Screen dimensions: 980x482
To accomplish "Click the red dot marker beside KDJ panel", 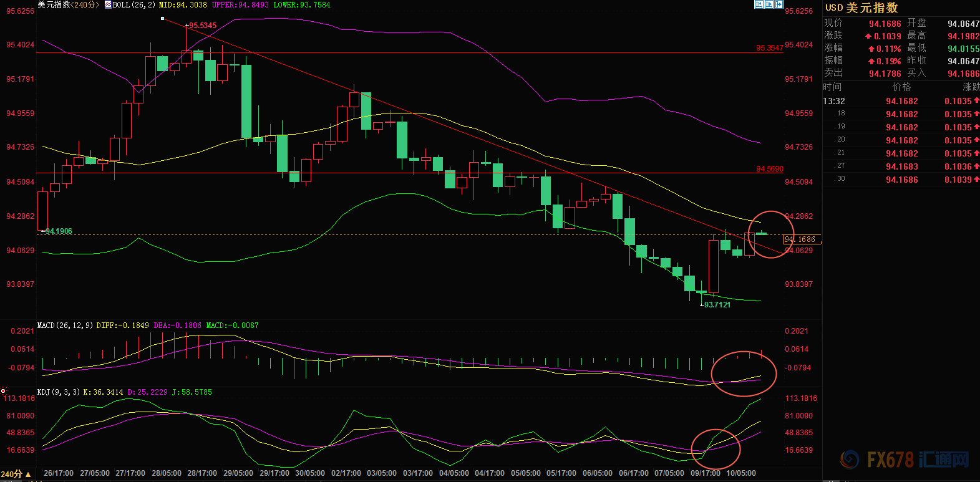I will [x=3, y=391].
